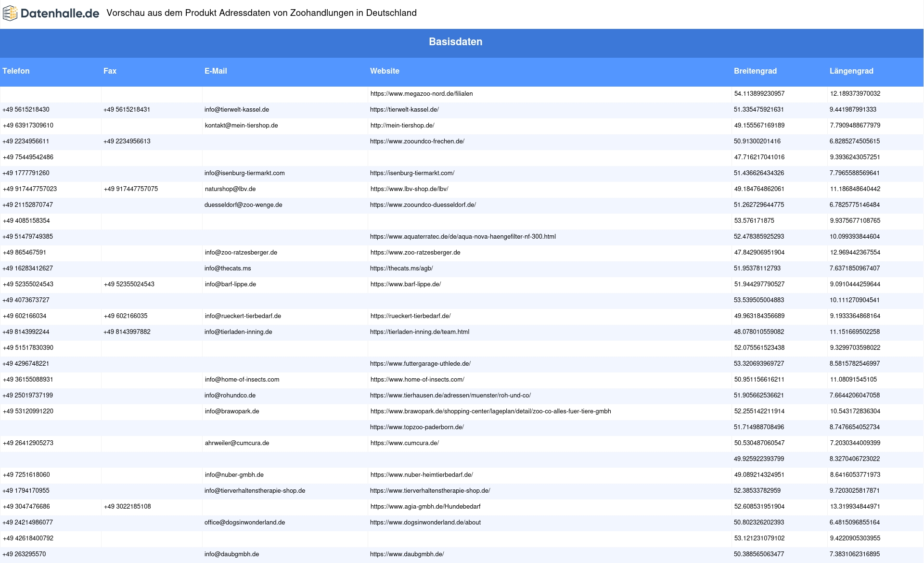Click email info@rohundco.de

tap(230, 396)
